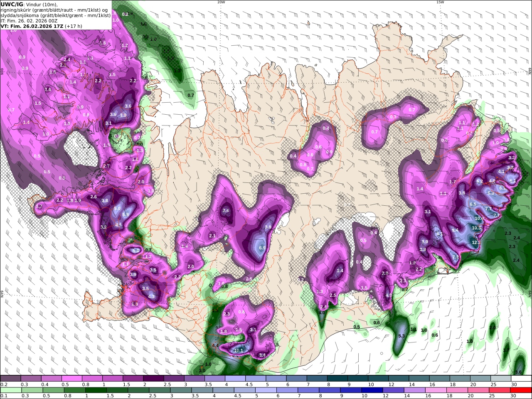Click the dark teal 8 swatch in the top legend row
This screenshot has height=399, width=532.
pos(337,379)
